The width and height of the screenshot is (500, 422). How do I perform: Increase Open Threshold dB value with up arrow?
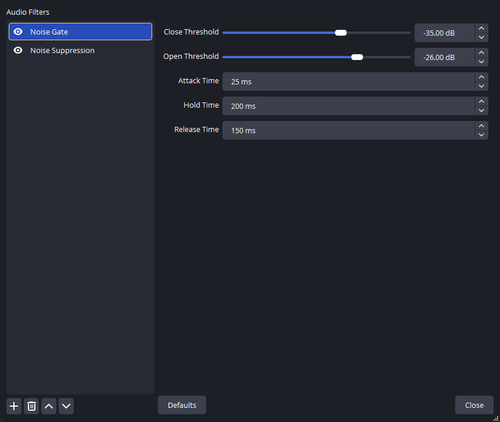[x=481, y=53]
